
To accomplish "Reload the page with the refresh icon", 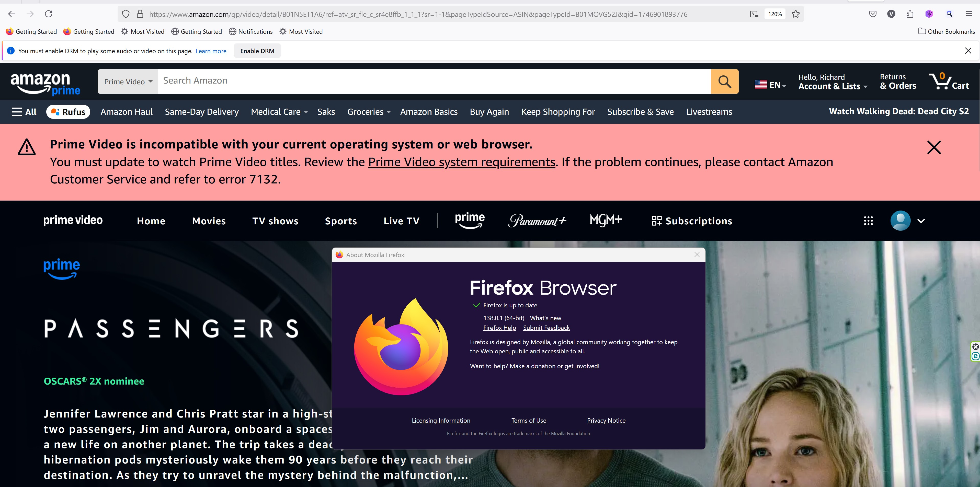I will [49, 14].
